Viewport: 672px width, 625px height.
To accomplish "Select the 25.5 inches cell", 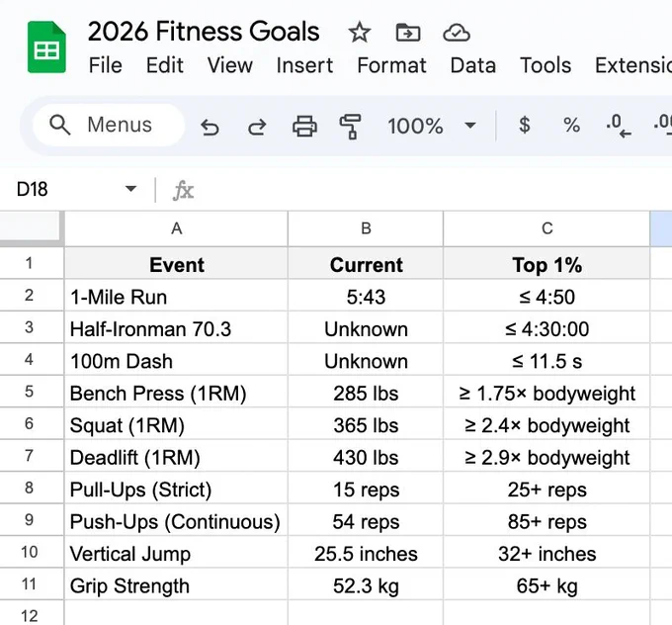I will tap(366, 552).
